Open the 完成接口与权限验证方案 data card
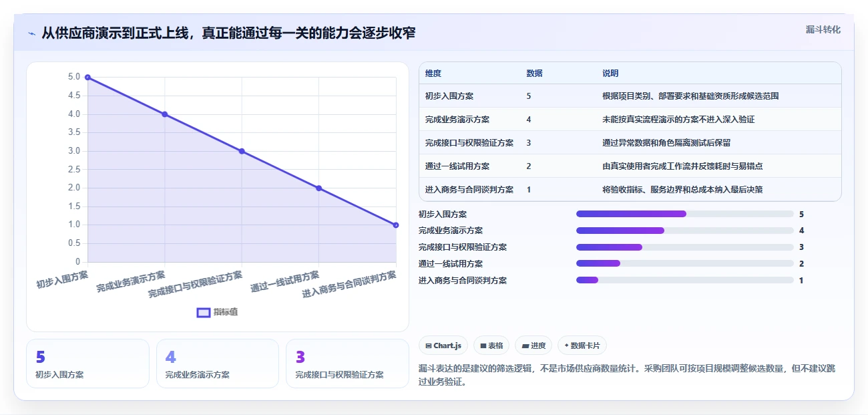 pyautogui.click(x=347, y=364)
